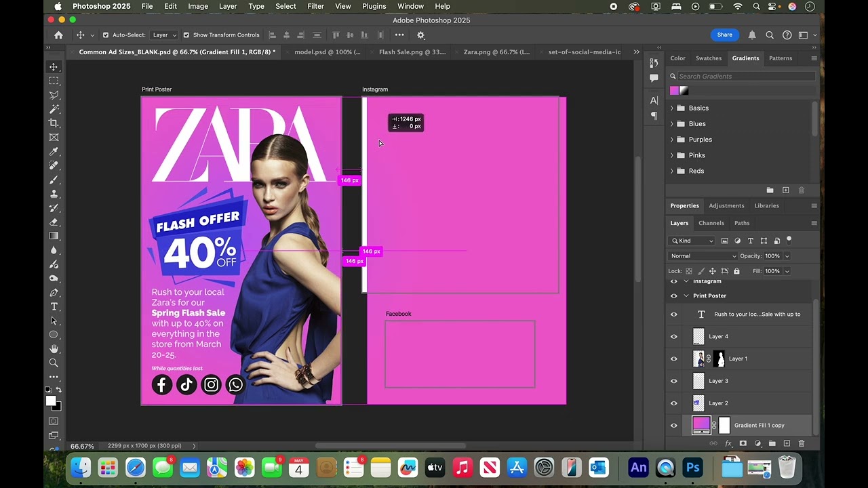Open the Libraries panel tab
Screen dimensions: 868x488
[x=766, y=205]
